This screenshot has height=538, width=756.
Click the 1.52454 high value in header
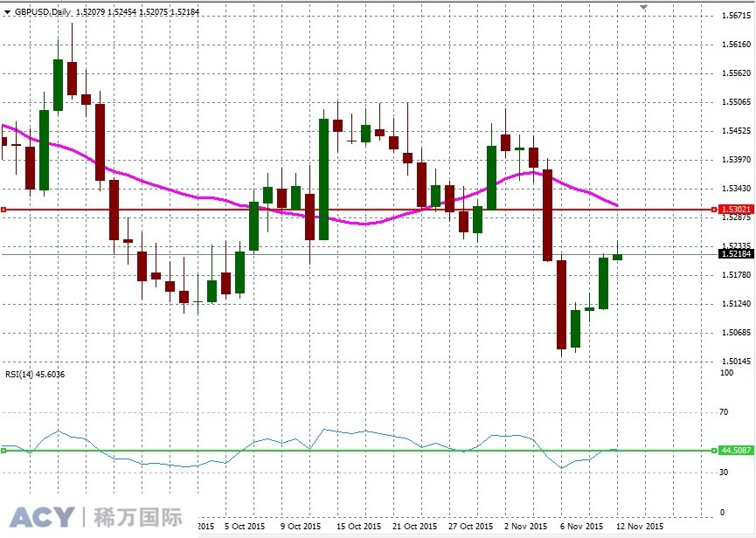[x=122, y=11]
